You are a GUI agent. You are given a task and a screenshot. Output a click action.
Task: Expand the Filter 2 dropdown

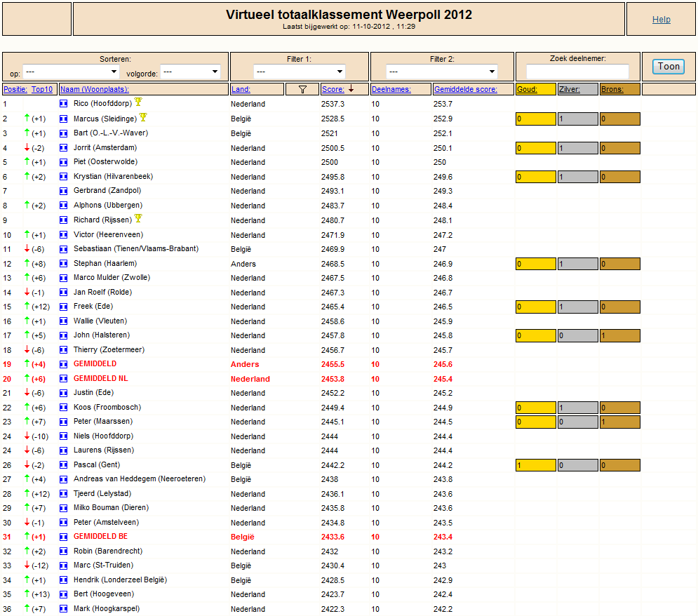441,72
